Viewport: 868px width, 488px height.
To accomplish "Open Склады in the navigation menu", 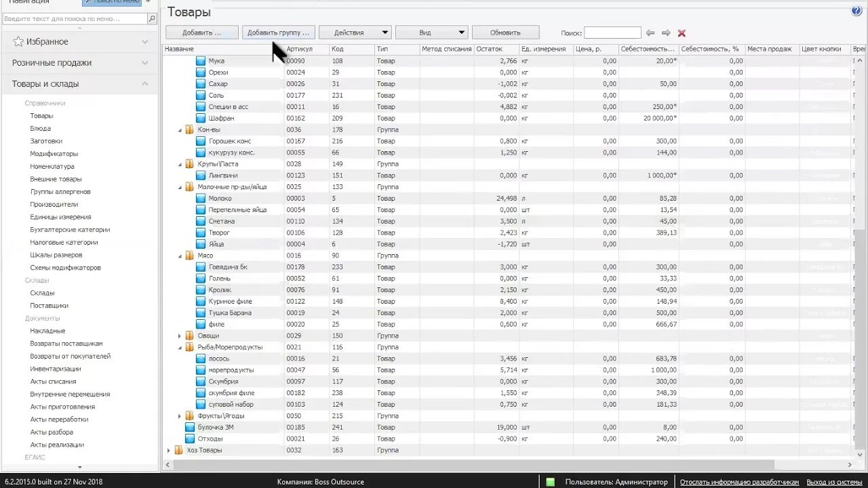I will [42, 293].
